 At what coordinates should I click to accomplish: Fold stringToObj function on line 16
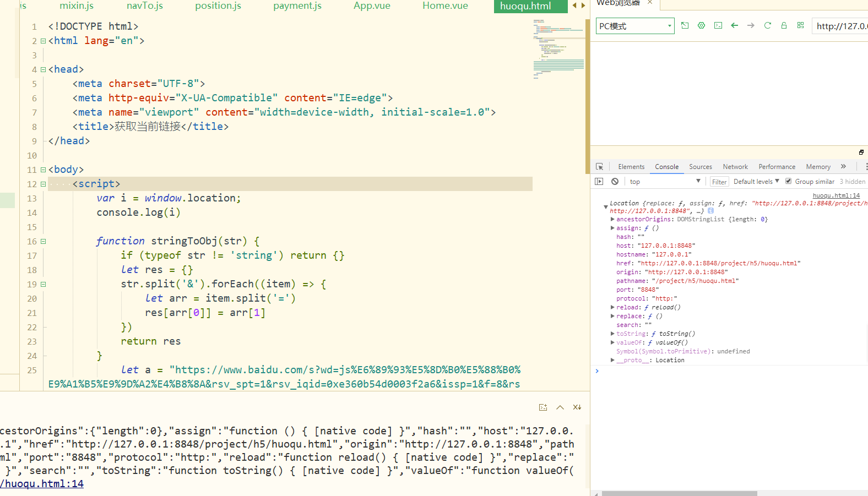click(x=43, y=241)
